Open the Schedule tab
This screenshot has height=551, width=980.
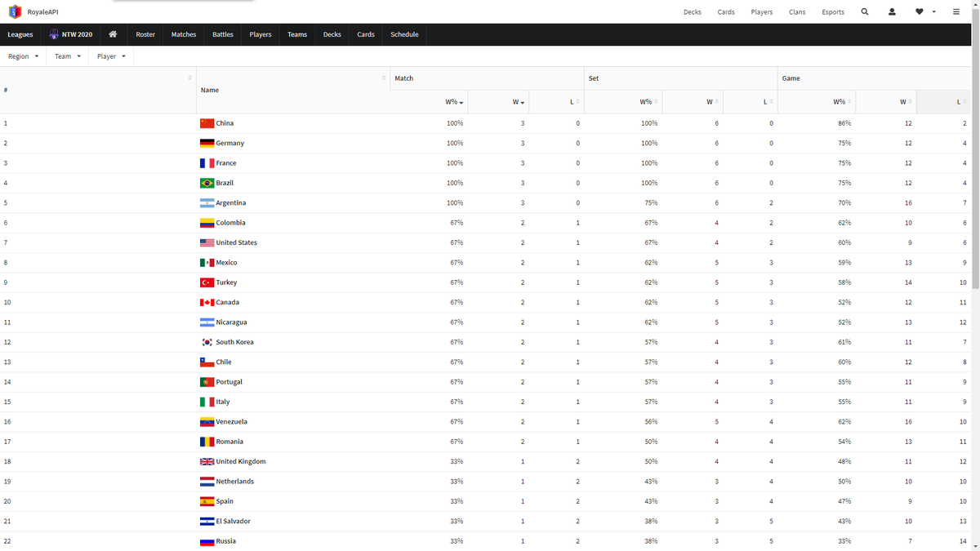coord(404,34)
